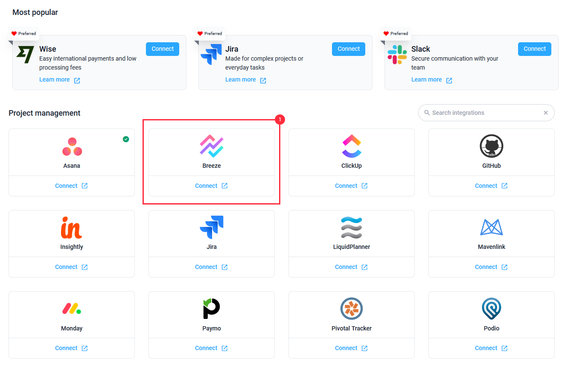Select the Jira logo in Project management
The width and height of the screenshot is (588, 374).
212,227
